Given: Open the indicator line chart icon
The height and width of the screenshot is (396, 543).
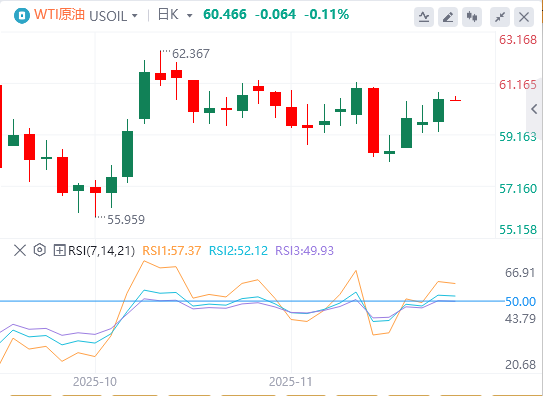Looking at the screenshot, I should [x=424, y=17].
